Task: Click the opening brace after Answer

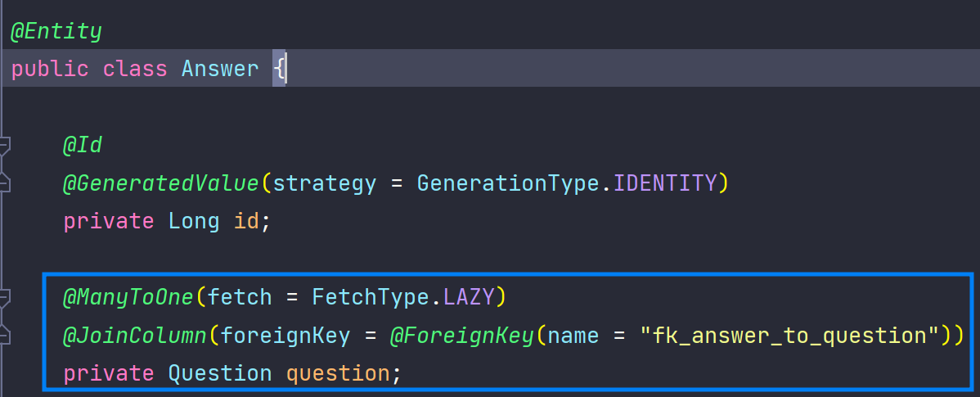Action: [280, 69]
